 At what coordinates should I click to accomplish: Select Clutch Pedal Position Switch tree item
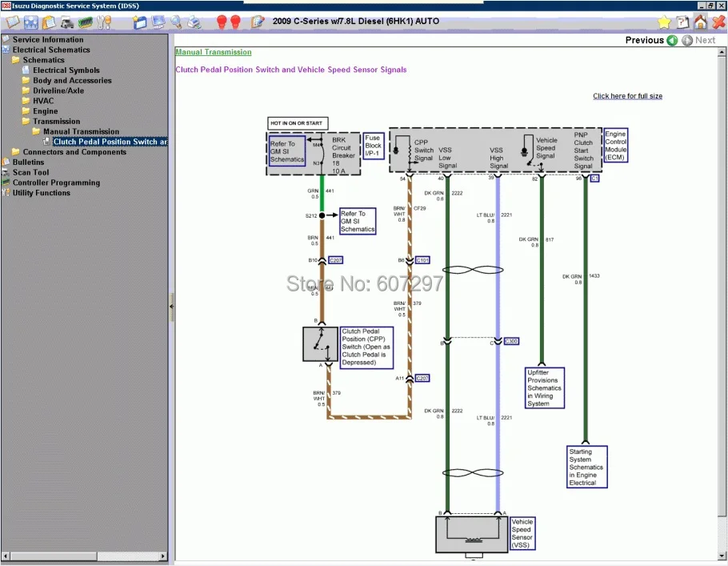point(110,142)
